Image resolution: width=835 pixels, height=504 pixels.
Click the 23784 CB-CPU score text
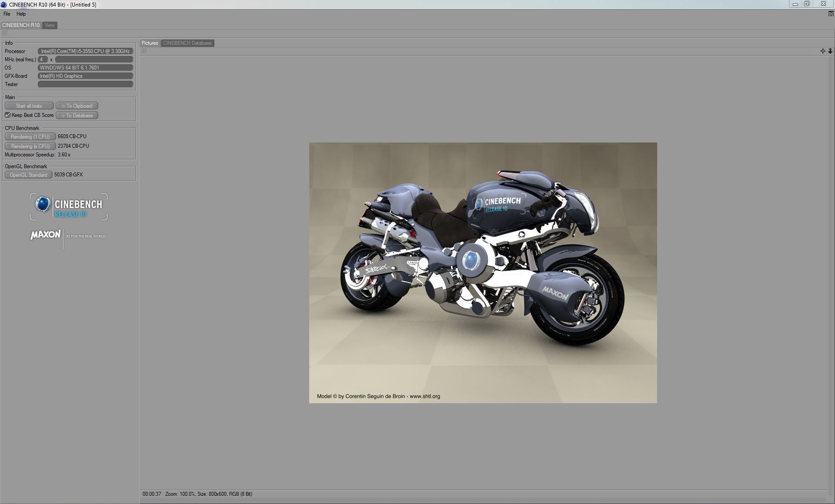click(x=73, y=146)
